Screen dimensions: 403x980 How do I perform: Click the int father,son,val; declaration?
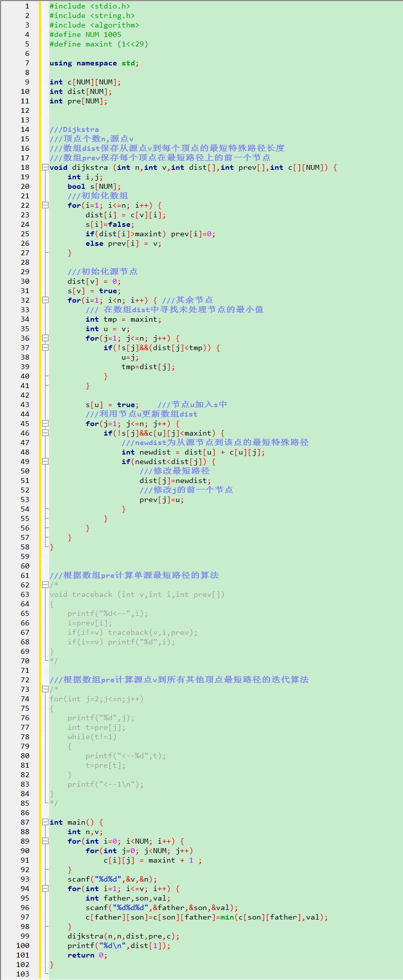[x=128, y=898]
